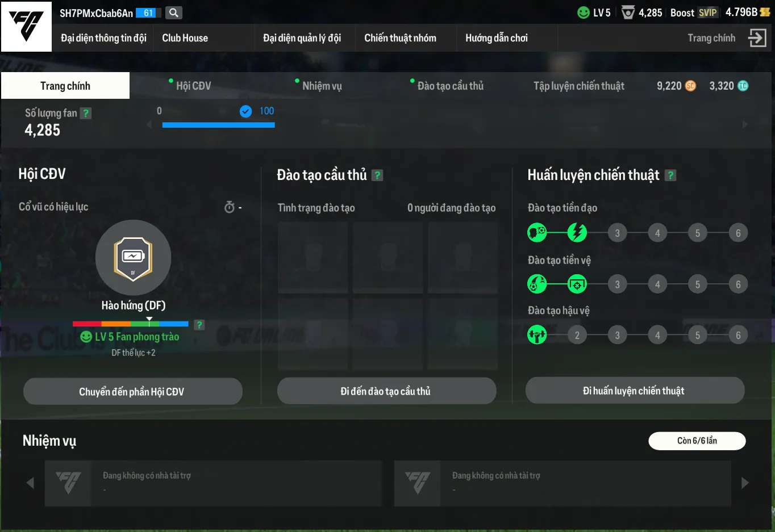Click left arrow in Nhiệm vụ carousel
The height and width of the screenshot is (532, 775).
(30, 483)
